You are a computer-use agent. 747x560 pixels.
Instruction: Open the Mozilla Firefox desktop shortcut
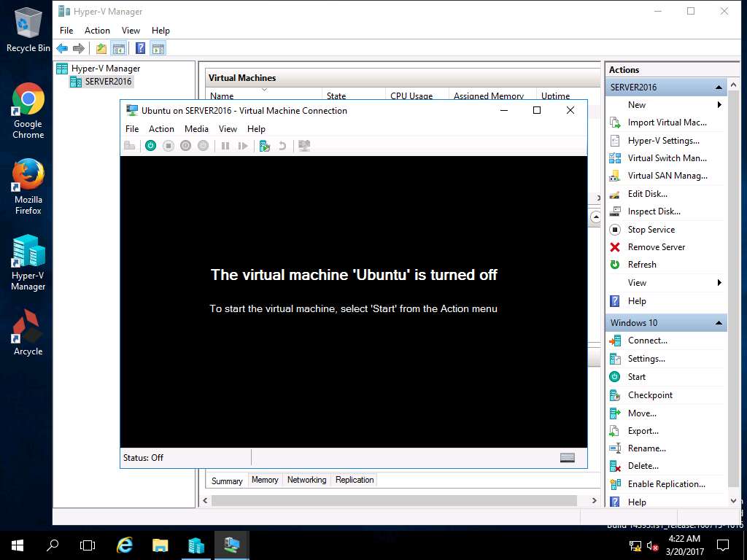(x=28, y=187)
